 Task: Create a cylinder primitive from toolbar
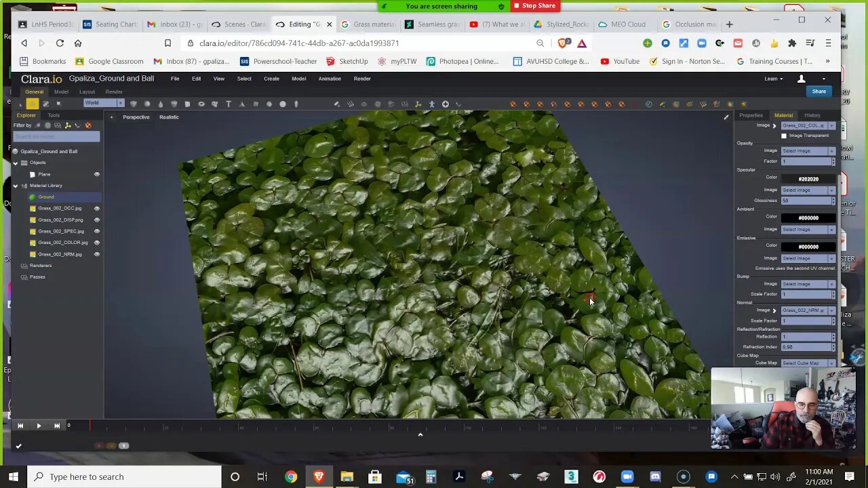click(174, 104)
